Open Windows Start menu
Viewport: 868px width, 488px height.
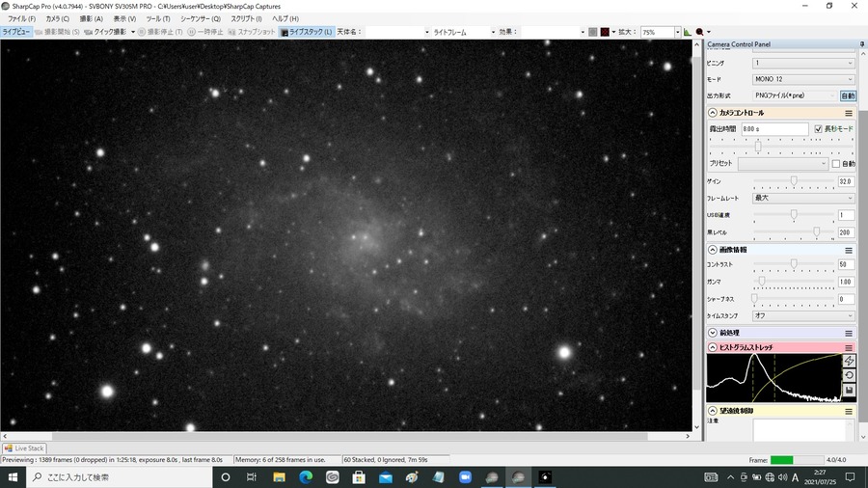(x=13, y=477)
